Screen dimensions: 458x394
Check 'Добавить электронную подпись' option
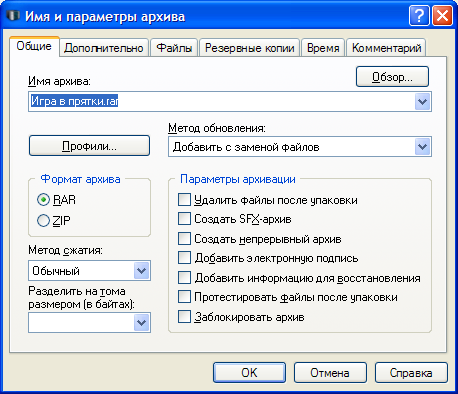pos(184,258)
